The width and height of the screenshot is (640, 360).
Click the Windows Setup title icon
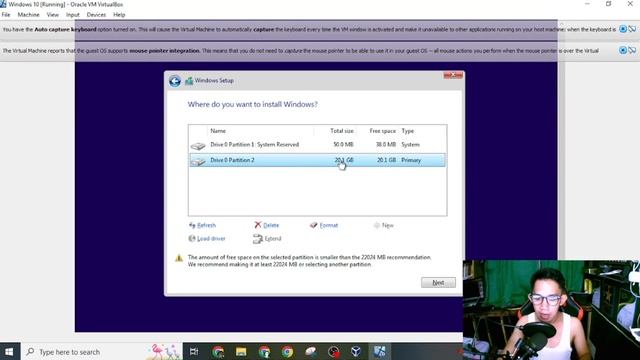[x=189, y=81]
